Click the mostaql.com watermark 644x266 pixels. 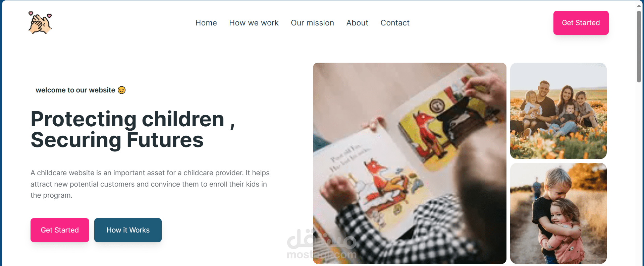pos(322,245)
